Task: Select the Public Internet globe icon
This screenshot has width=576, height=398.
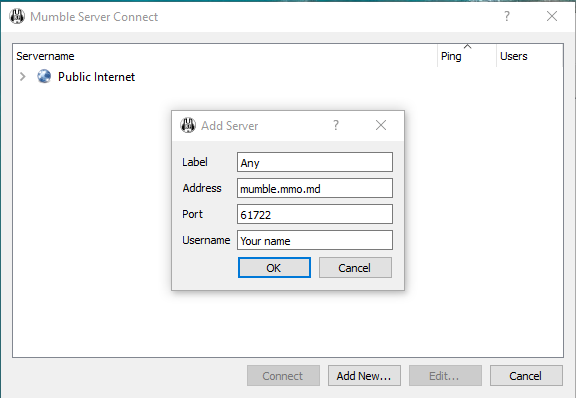Action: coord(44,76)
